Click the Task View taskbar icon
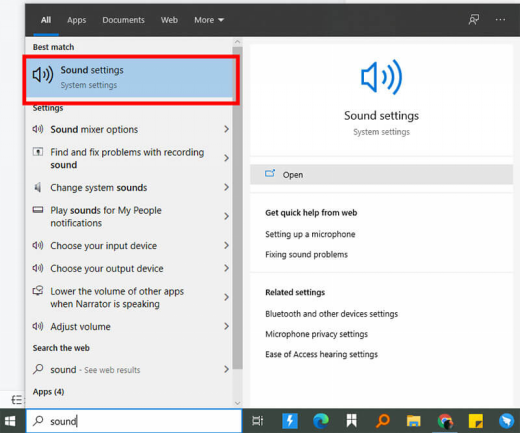The width and height of the screenshot is (521, 433). [258, 421]
